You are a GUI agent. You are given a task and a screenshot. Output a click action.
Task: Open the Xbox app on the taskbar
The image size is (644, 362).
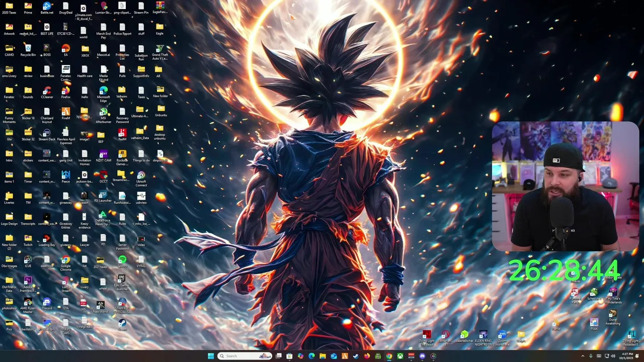point(400,356)
